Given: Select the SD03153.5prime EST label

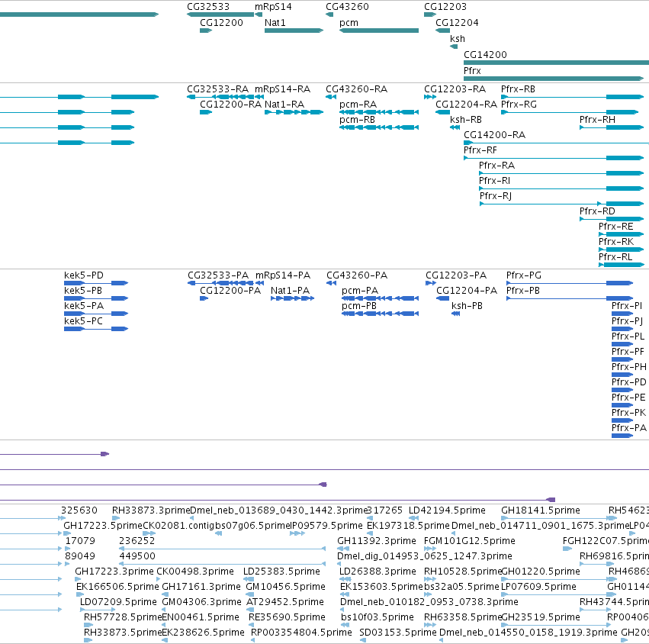Looking at the screenshot, I should (x=398, y=633).
